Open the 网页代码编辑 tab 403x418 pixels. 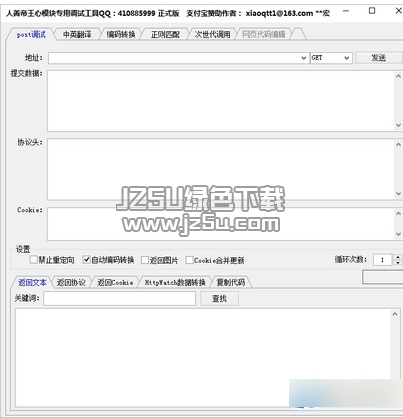pyautogui.click(x=263, y=34)
